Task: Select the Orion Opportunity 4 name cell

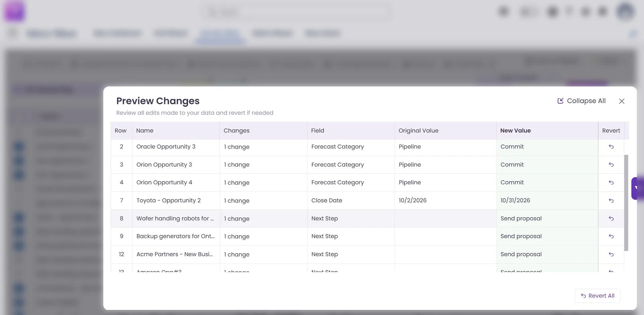Action: pos(176,183)
